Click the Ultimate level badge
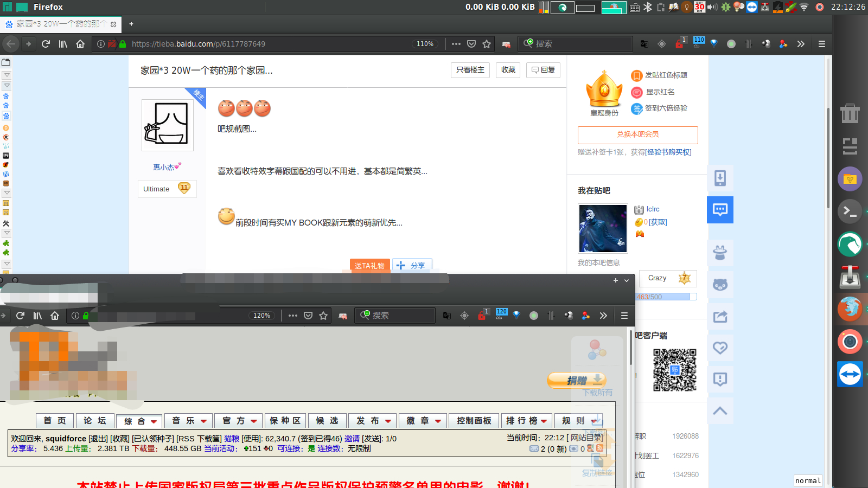This screenshot has width=868, height=488. coord(167,189)
